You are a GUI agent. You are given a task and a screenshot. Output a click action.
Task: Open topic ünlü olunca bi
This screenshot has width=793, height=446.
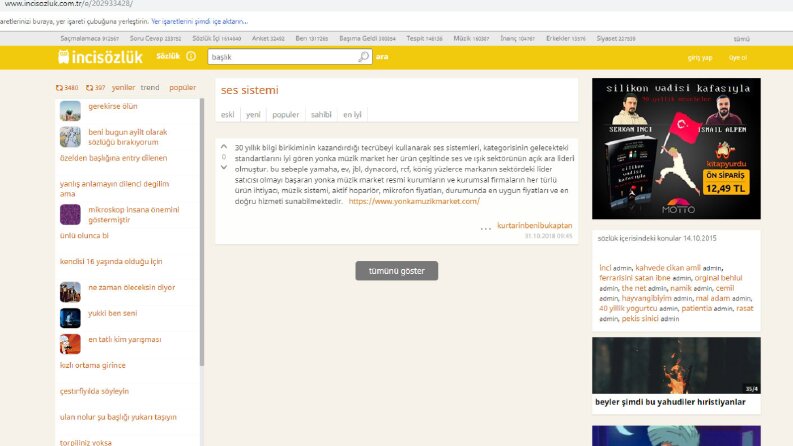click(84, 236)
